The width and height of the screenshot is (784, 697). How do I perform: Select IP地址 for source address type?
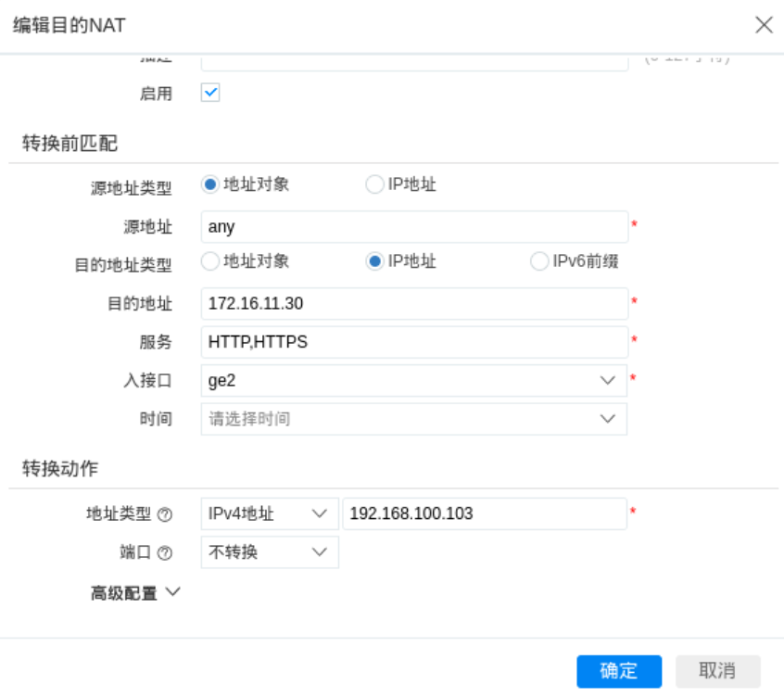tap(374, 184)
